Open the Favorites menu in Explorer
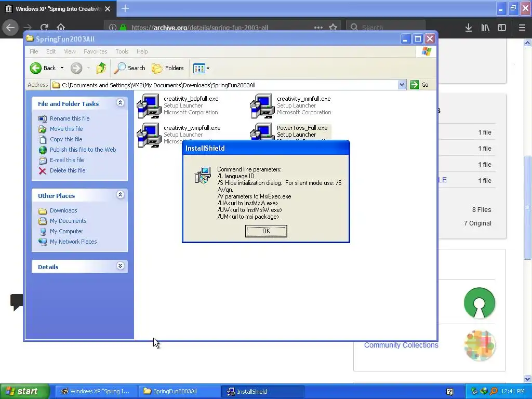532x399 pixels. (x=96, y=51)
